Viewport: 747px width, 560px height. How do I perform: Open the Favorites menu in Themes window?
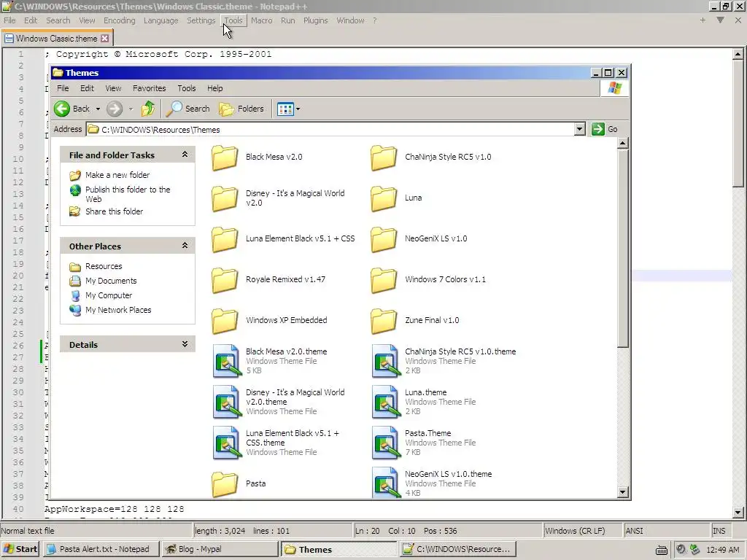(x=149, y=88)
